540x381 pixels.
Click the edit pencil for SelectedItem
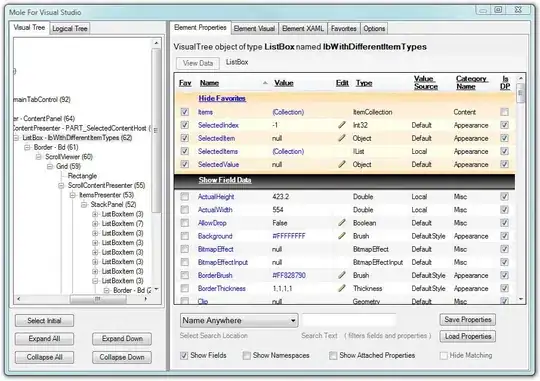[342, 138]
